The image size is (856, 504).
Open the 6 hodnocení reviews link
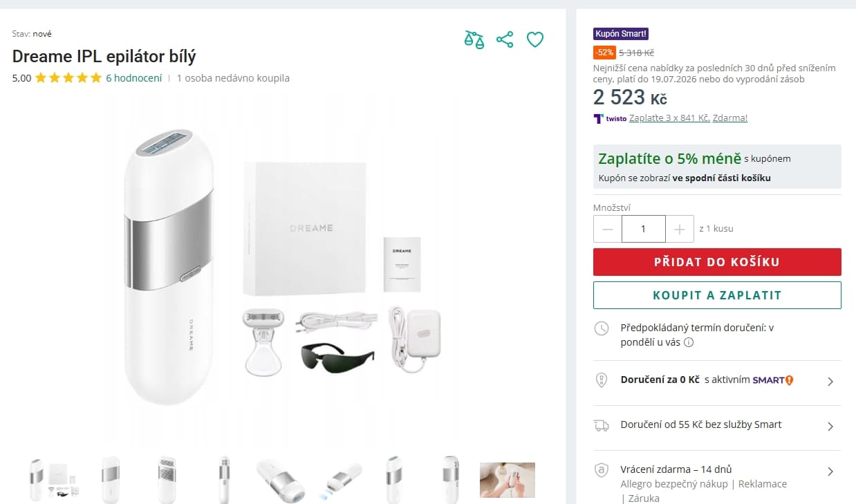pos(134,78)
